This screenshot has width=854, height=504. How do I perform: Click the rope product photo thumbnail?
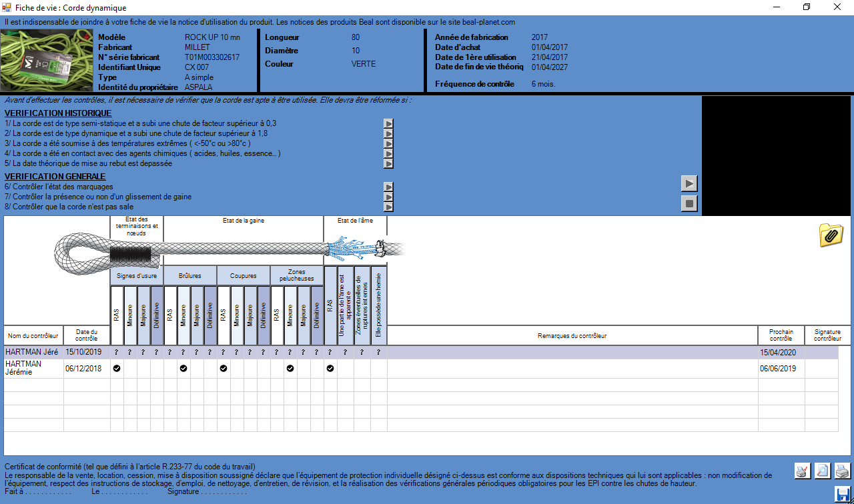(x=47, y=61)
